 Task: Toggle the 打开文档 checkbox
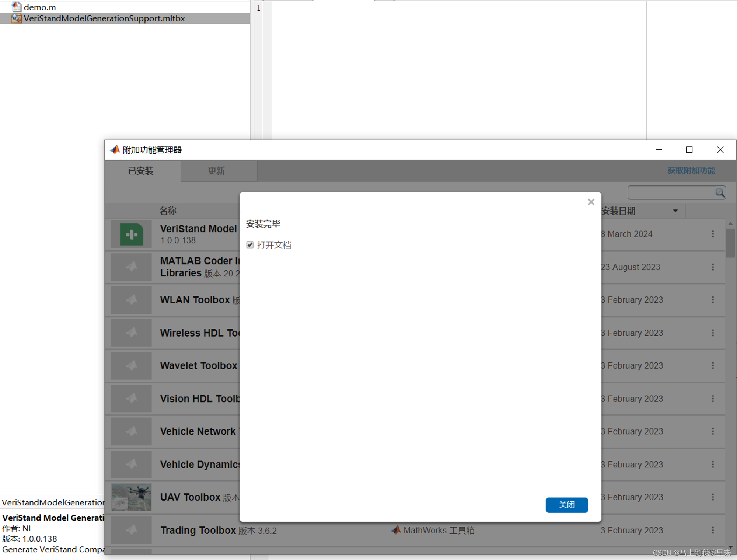pos(250,245)
